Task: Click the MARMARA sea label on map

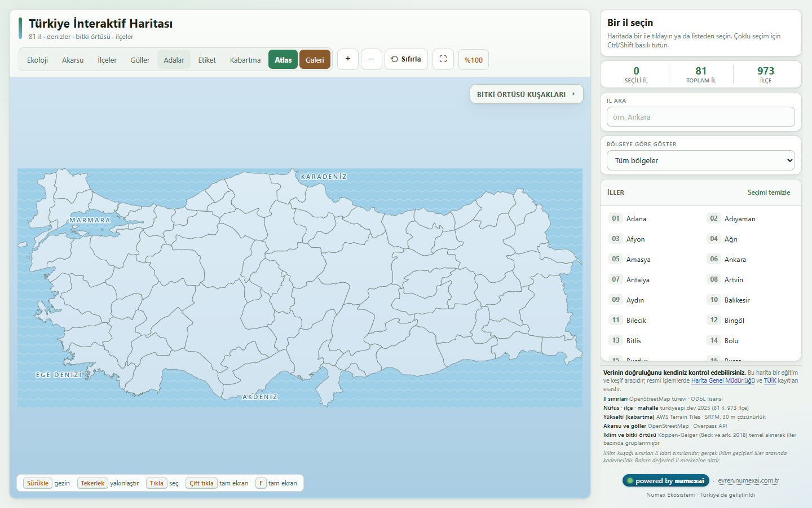Action: (90, 220)
